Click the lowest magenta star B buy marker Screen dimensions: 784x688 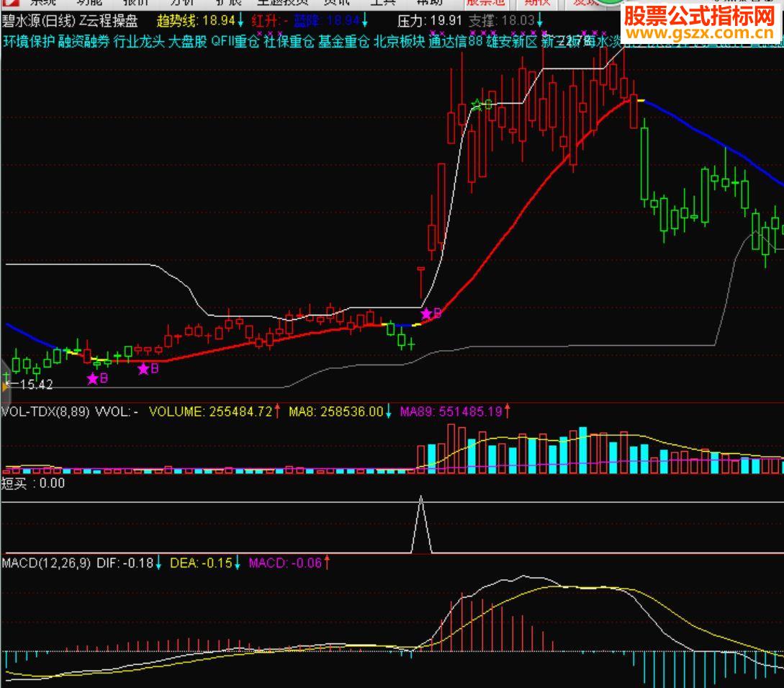(97, 379)
